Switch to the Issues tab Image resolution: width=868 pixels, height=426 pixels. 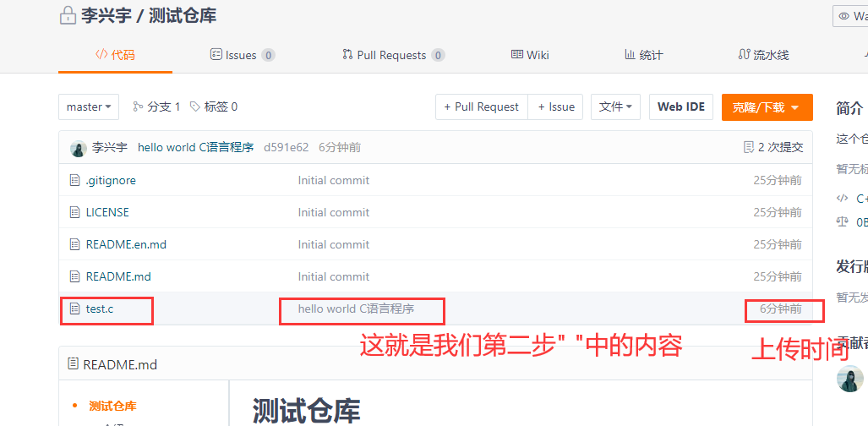(243, 55)
